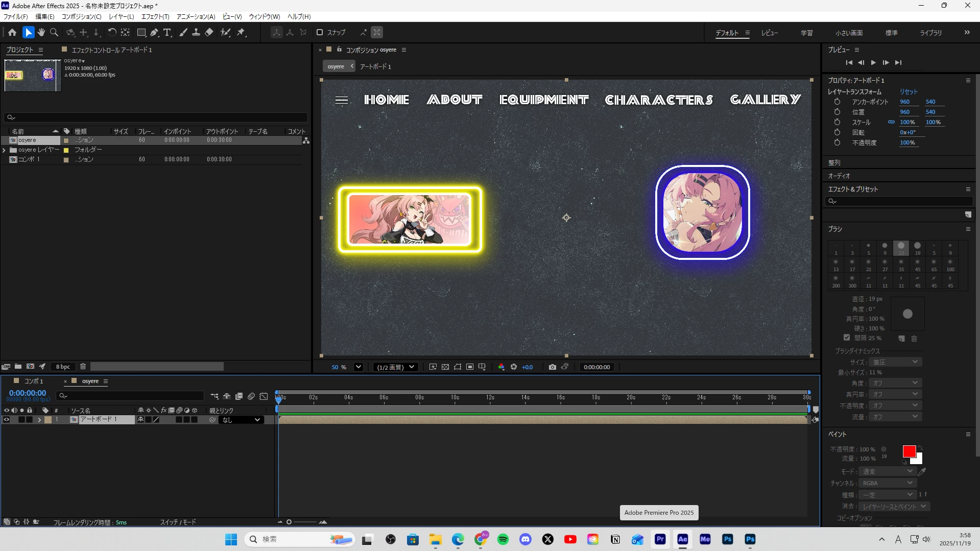The width and height of the screenshot is (980, 551).
Task: Open paint duration 一定 dropdown
Action: 887,494
